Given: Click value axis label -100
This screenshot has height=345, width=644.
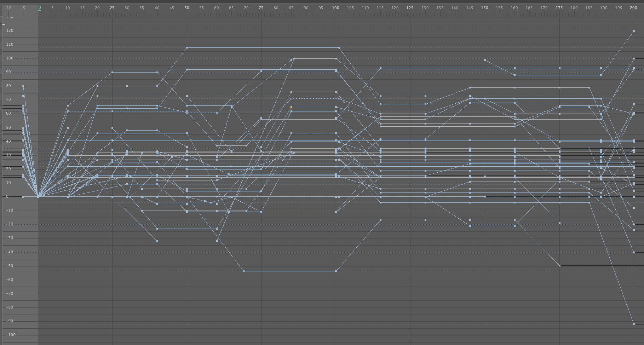Looking at the screenshot, I should (x=10, y=335).
